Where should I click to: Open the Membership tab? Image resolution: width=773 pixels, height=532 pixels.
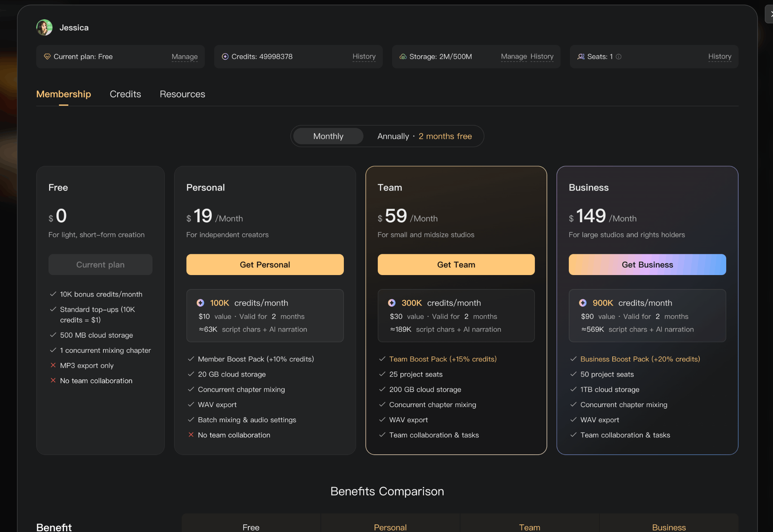point(63,94)
